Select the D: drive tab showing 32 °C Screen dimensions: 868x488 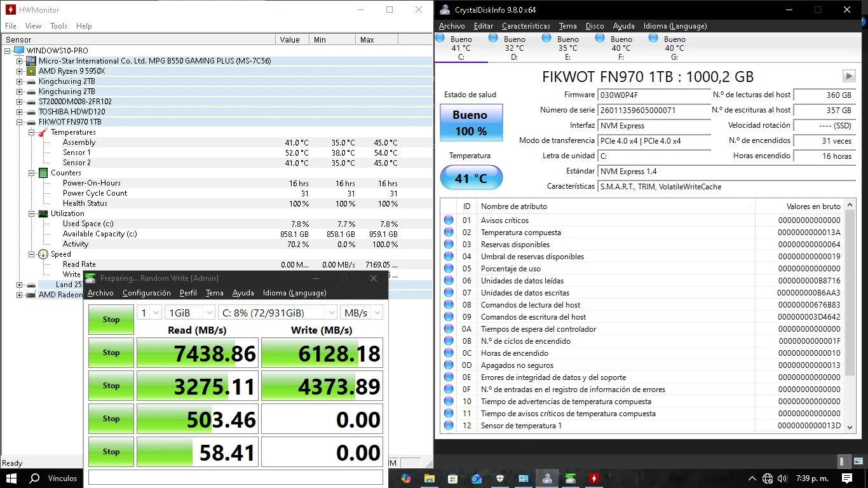(515, 48)
